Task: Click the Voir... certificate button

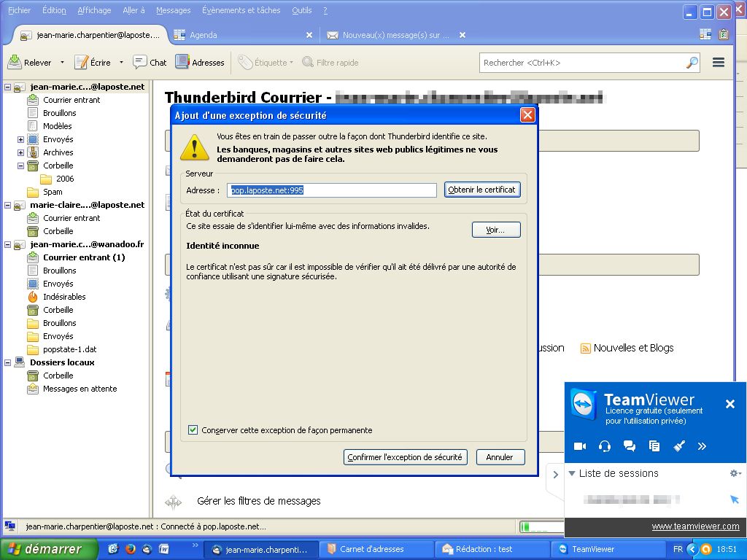Action: tap(495, 230)
